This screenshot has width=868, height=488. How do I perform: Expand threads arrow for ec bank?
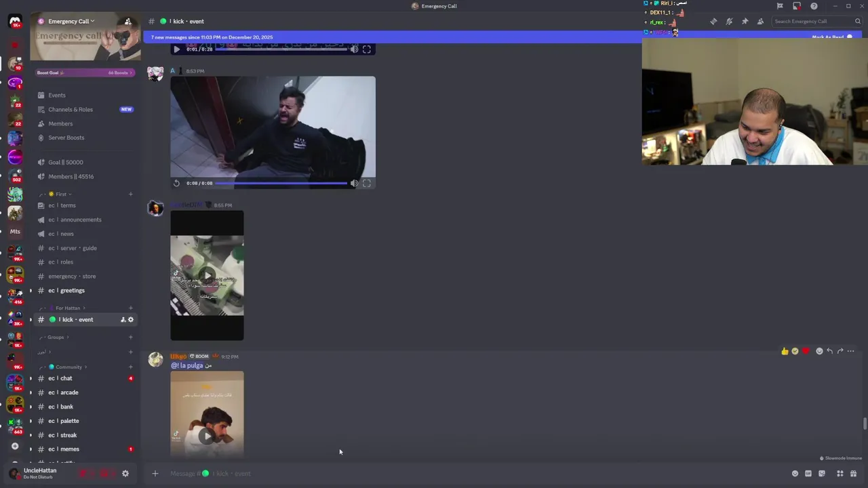click(30, 407)
